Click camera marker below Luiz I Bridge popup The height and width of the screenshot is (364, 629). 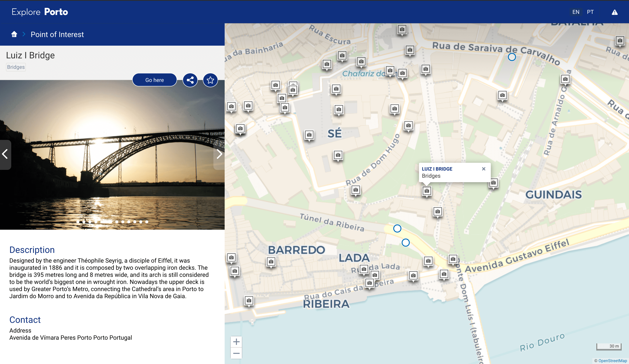click(427, 191)
